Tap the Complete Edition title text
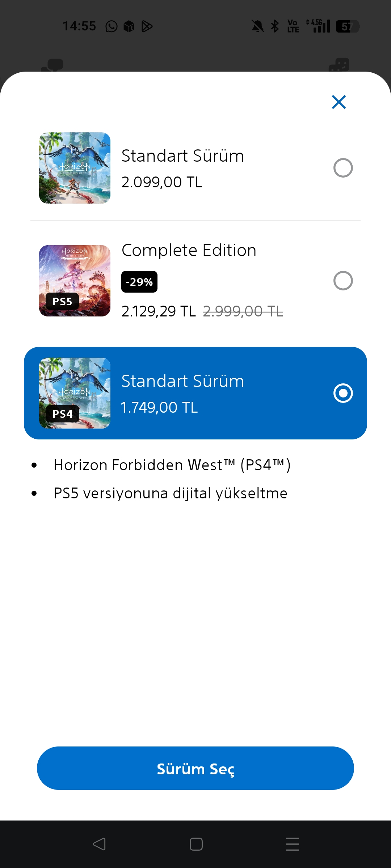This screenshot has height=868, width=391. click(x=189, y=250)
